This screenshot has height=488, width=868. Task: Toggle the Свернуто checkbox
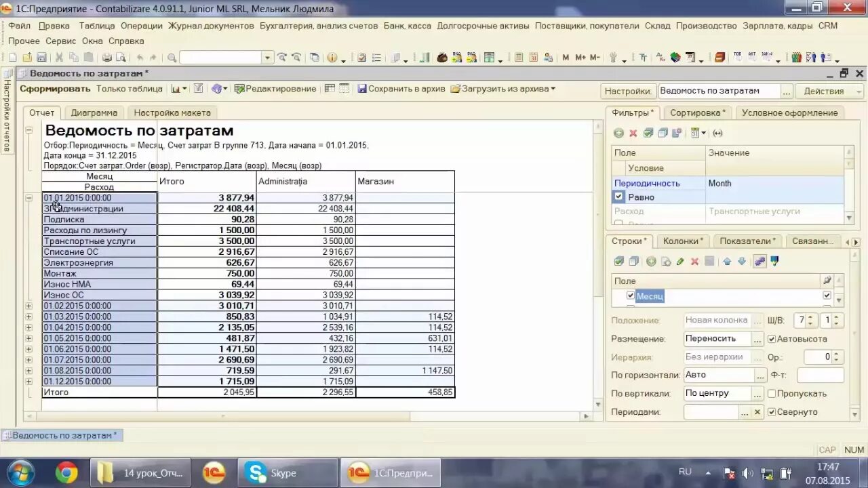[772, 412]
